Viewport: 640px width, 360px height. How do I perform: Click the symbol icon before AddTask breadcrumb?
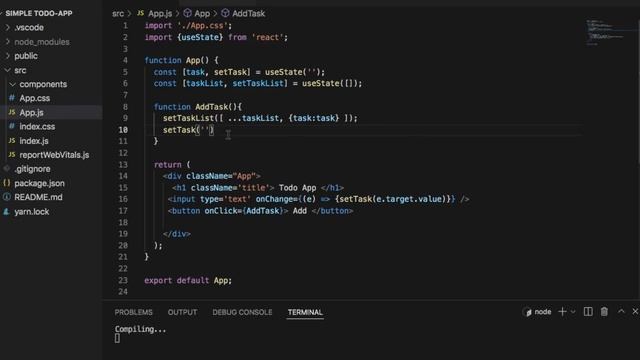[225, 13]
